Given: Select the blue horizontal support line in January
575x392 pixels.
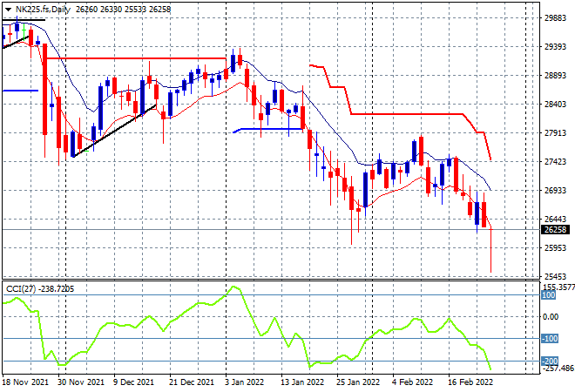Looking at the screenshot, I should (268, 129).
